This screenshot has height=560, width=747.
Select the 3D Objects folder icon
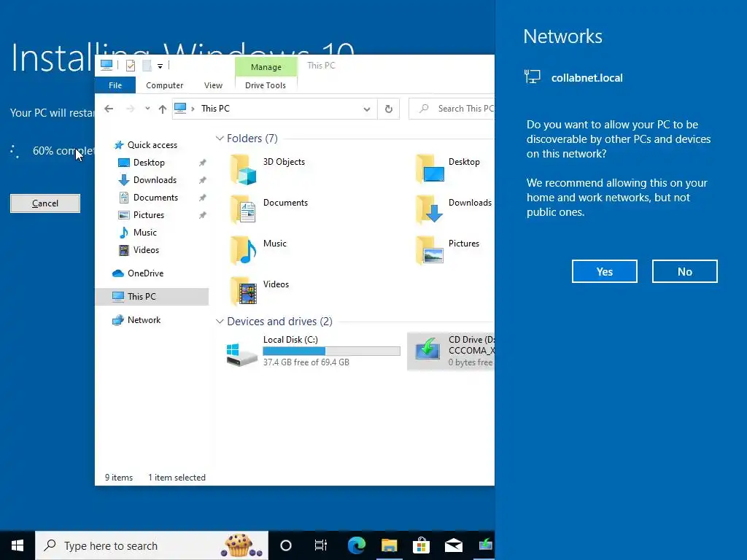(244, 169)
